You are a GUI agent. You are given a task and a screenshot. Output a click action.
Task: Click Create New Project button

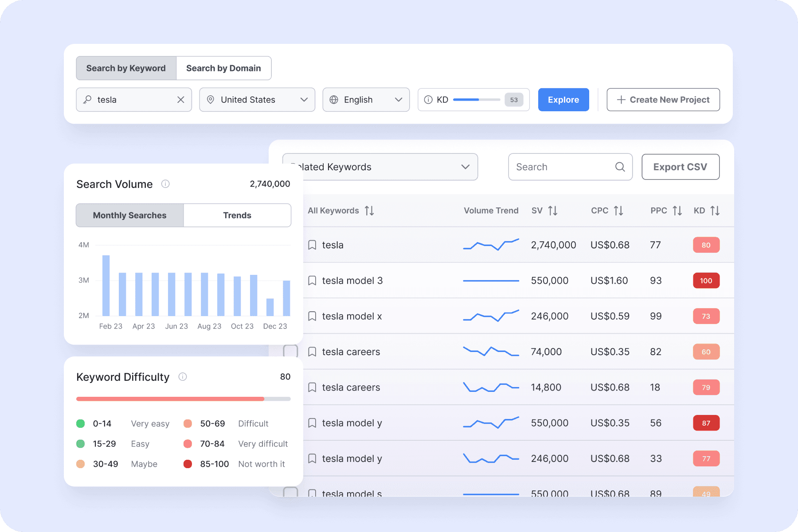tap(663, 100)
